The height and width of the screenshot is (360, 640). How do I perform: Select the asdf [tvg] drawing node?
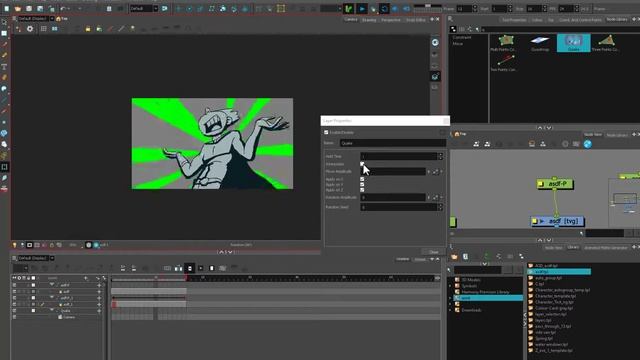click(558, 221)
